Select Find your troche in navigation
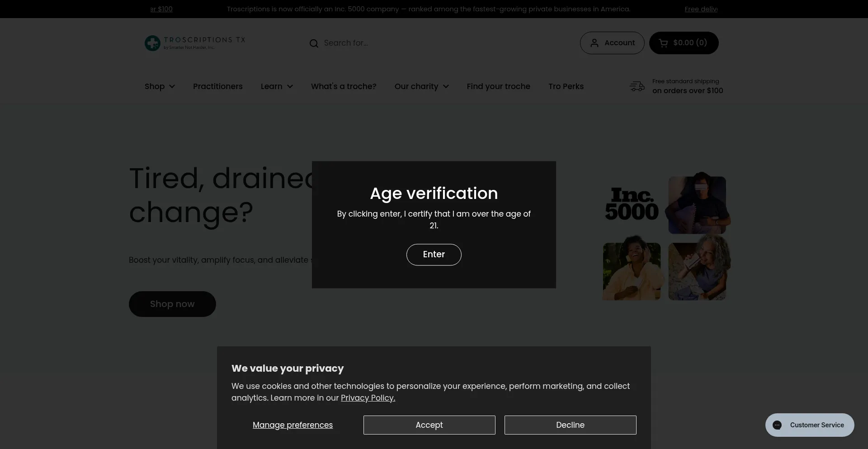The height and width of the screenshot is (449, 868). [498, 86]
